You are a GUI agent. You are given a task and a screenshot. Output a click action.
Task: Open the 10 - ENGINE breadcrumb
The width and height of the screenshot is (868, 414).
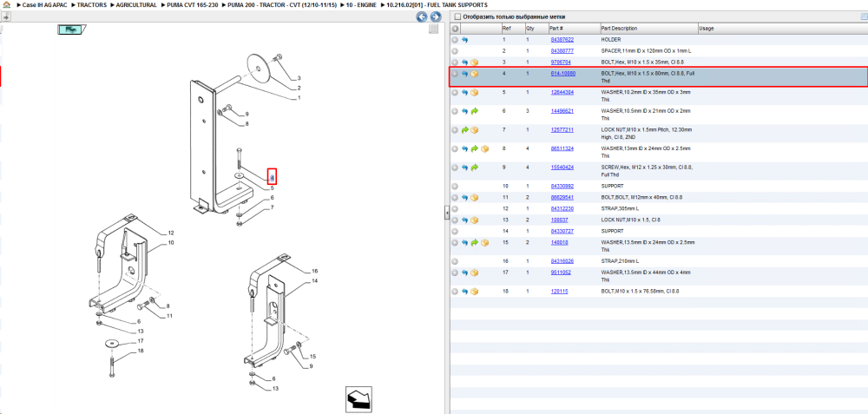(361, 5)
